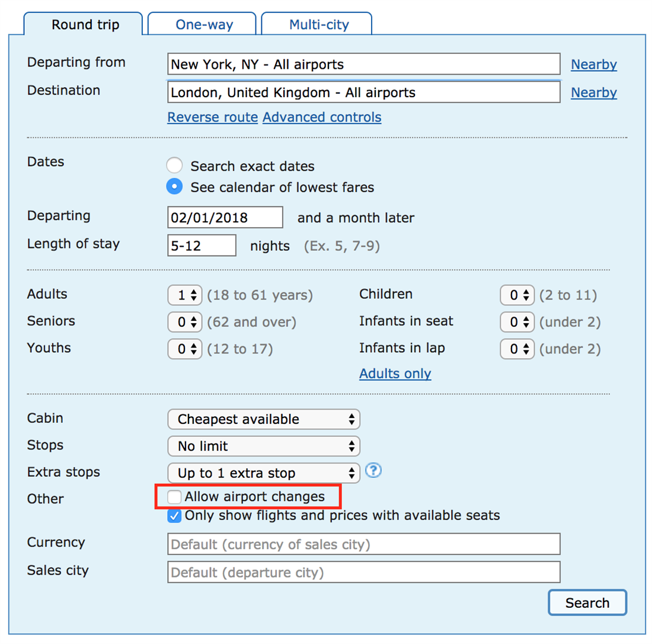
Task: Change the Adults passenger count
Action: (x=186, y=295)
